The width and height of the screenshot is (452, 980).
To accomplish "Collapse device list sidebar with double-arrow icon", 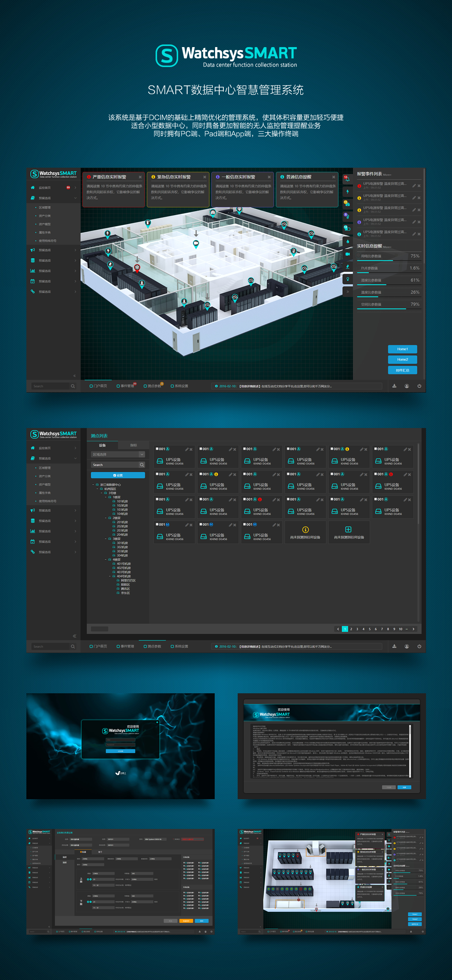I will (75, 636).
